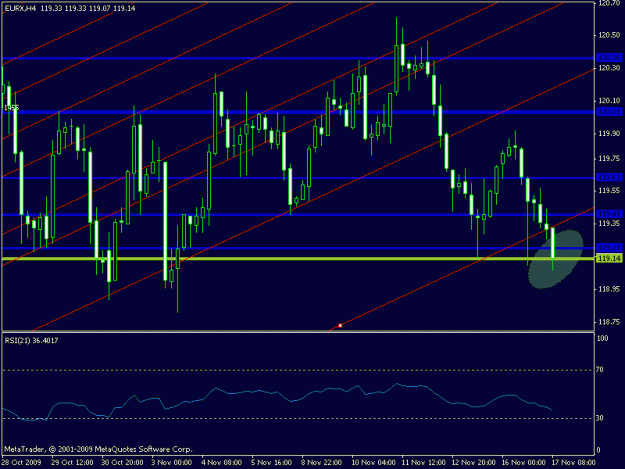Screen dimensions: 625x469
Task: Click the 1455 label near the left edge of the chart
Action: 12,108
